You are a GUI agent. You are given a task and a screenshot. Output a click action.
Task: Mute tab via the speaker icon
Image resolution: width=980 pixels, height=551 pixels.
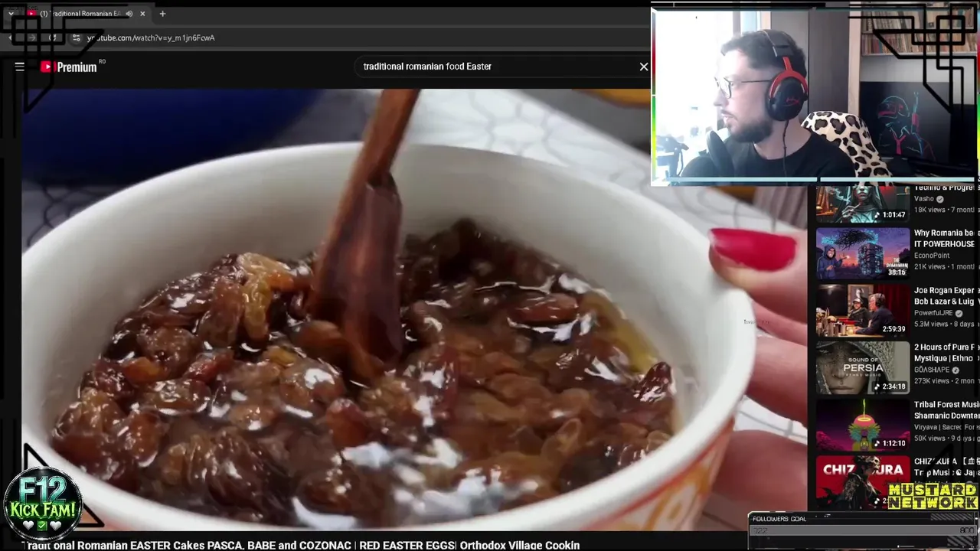pos(129,14)
